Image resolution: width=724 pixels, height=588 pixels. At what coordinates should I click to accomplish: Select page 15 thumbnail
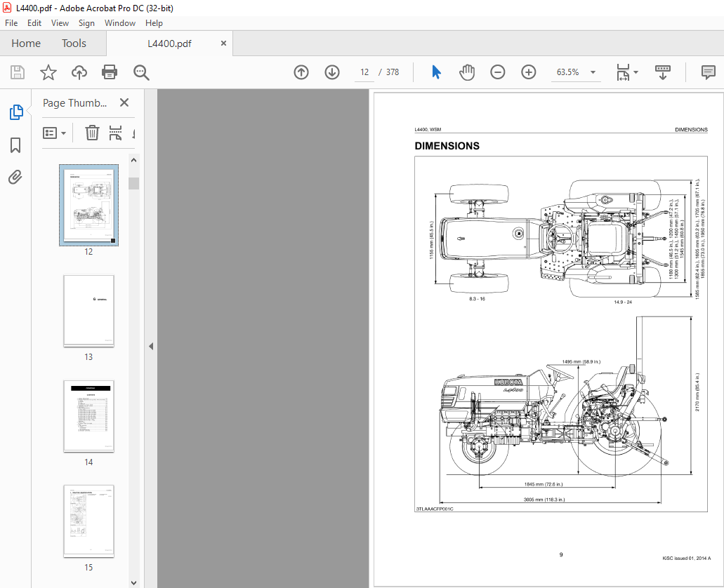(88, 521)
